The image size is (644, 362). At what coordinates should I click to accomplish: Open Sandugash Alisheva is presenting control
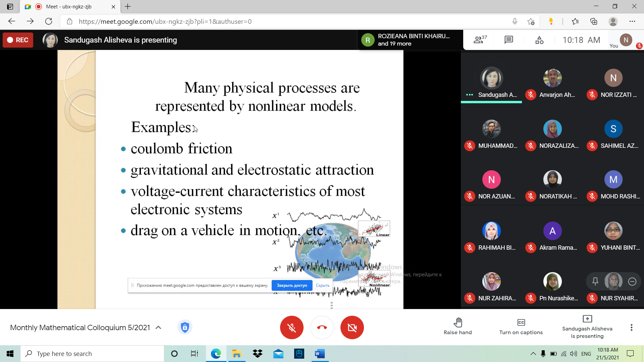tap(587, 327)
